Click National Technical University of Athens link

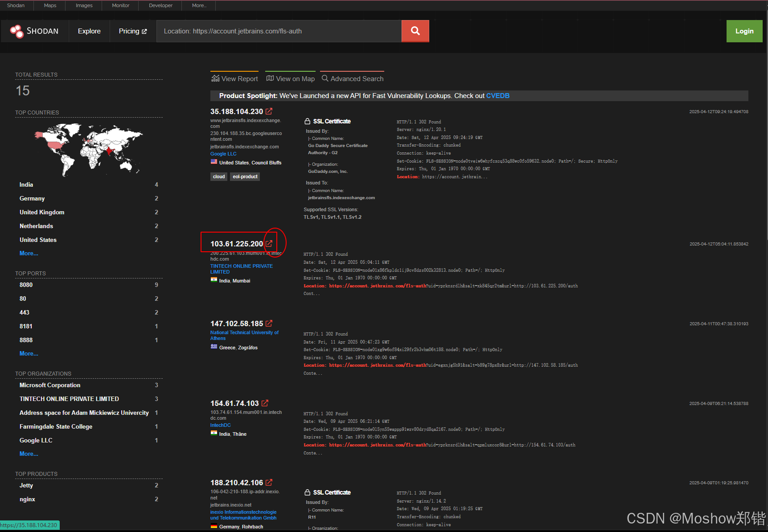coord(244,335)
